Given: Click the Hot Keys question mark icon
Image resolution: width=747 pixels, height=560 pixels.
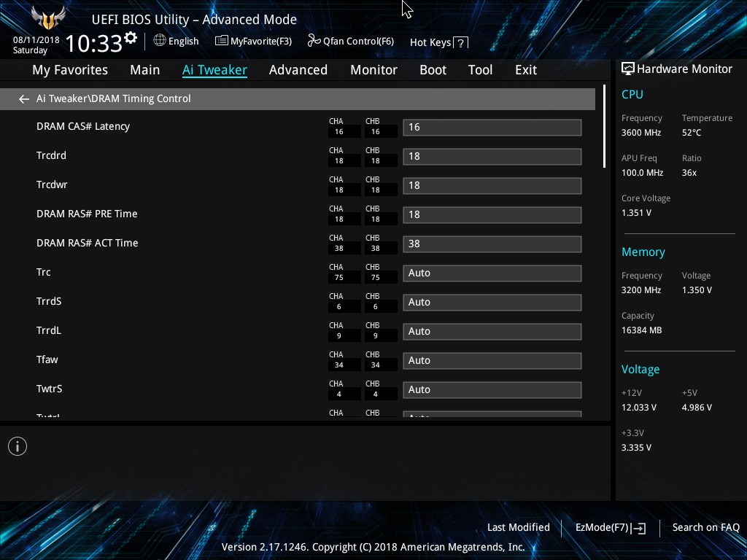Looking at the screenshot, I should click(461, 43).
